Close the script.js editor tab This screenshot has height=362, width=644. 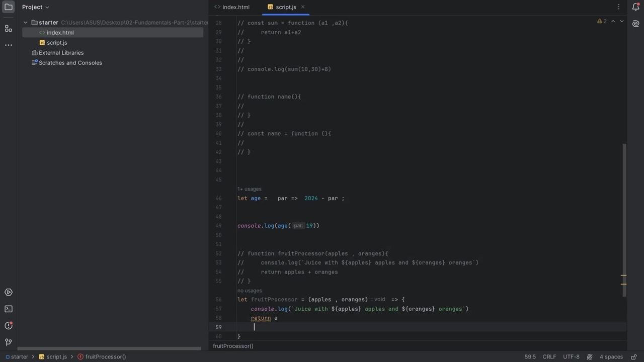[x=303, y=7]
